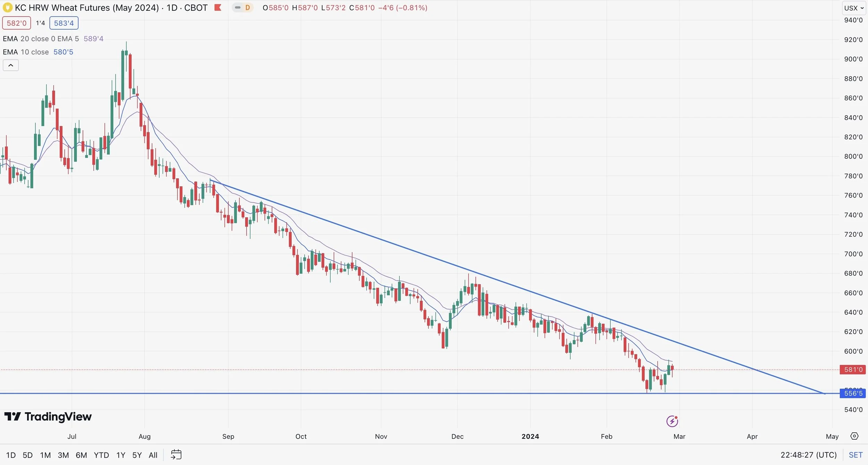Click the red flag marker icon

pyautogui.click(x=218, y=8)
